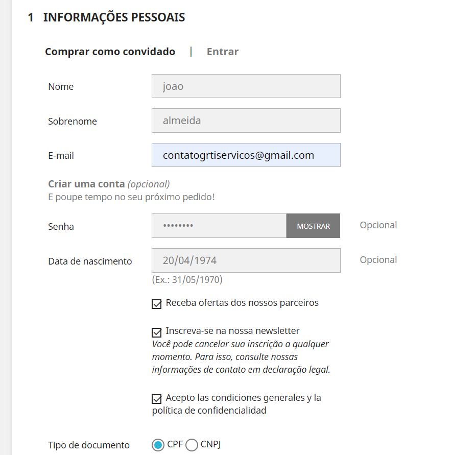Click the Nome input field containing joao
The height and width of the screenshot is (455, 476).
[x=246, y=86]
